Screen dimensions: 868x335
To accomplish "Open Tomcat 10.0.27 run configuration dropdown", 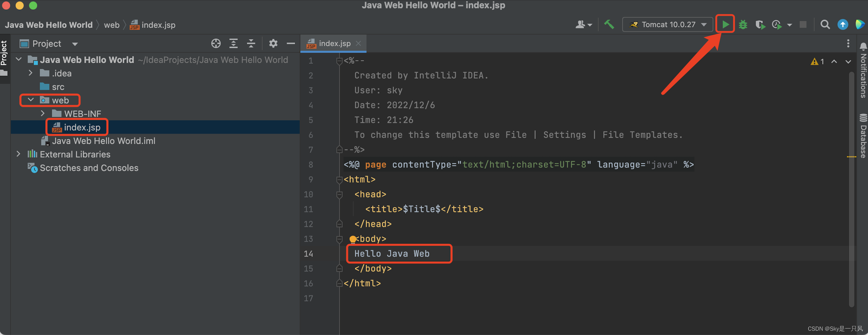I will (x=668, y=25).
